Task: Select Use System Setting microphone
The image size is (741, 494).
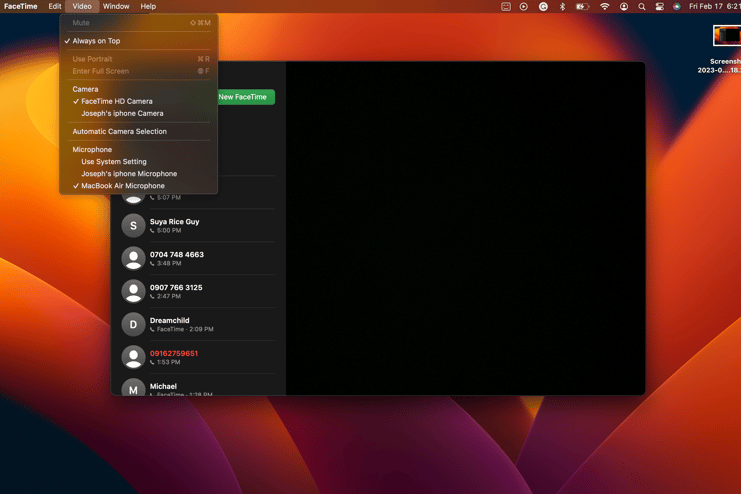Action: (x=138, y=162)
